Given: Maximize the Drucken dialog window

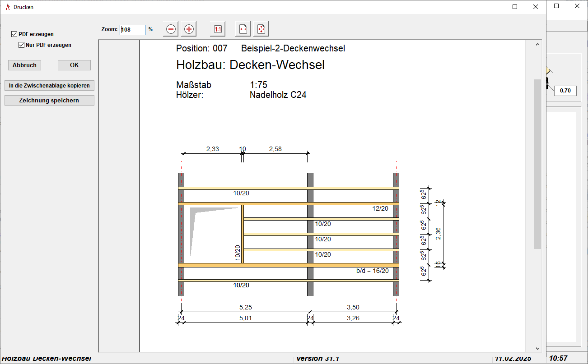Looking at the screenshot, I should 515,7.
